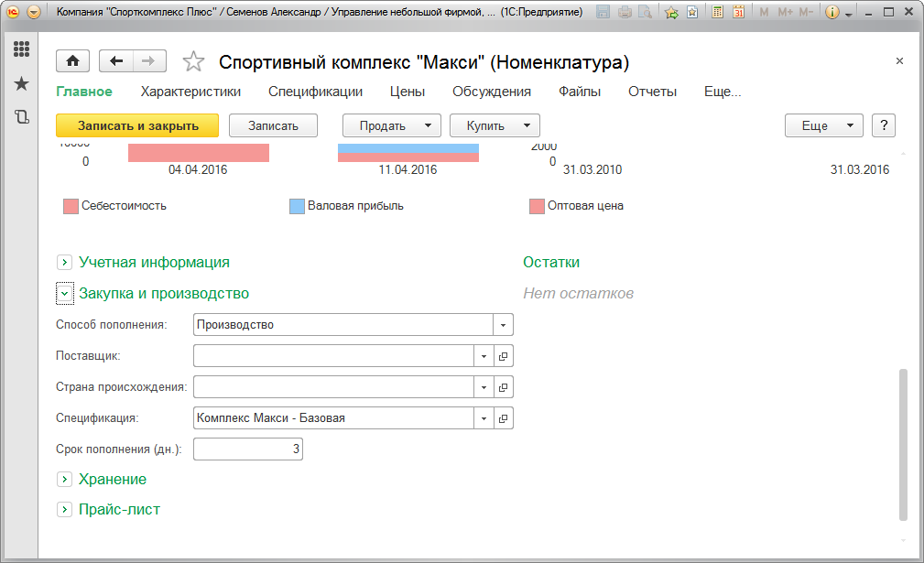Open the Страна происхождения record button
Image resolution: width=924 pixels, height=563 pixels.
click(504, 387)
